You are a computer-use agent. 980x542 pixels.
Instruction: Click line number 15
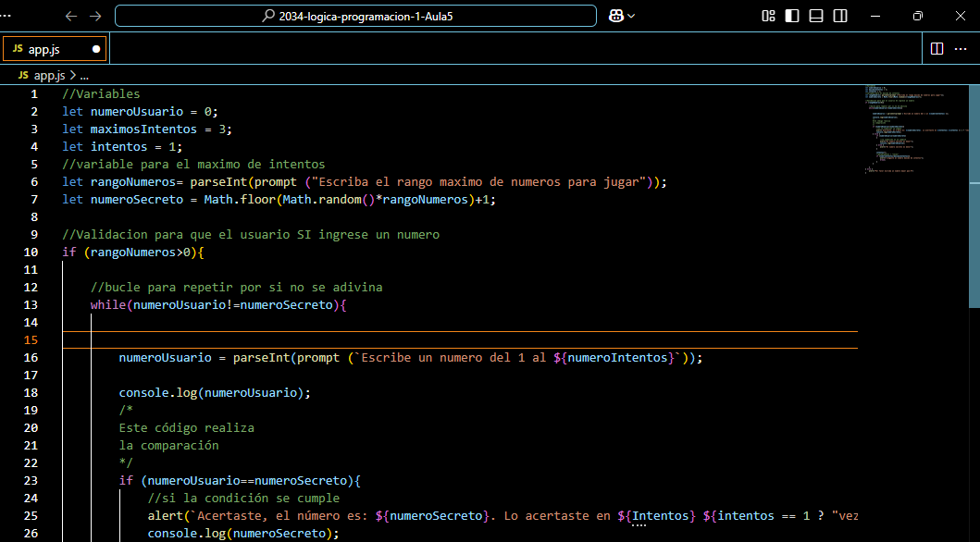pos(31,339)
